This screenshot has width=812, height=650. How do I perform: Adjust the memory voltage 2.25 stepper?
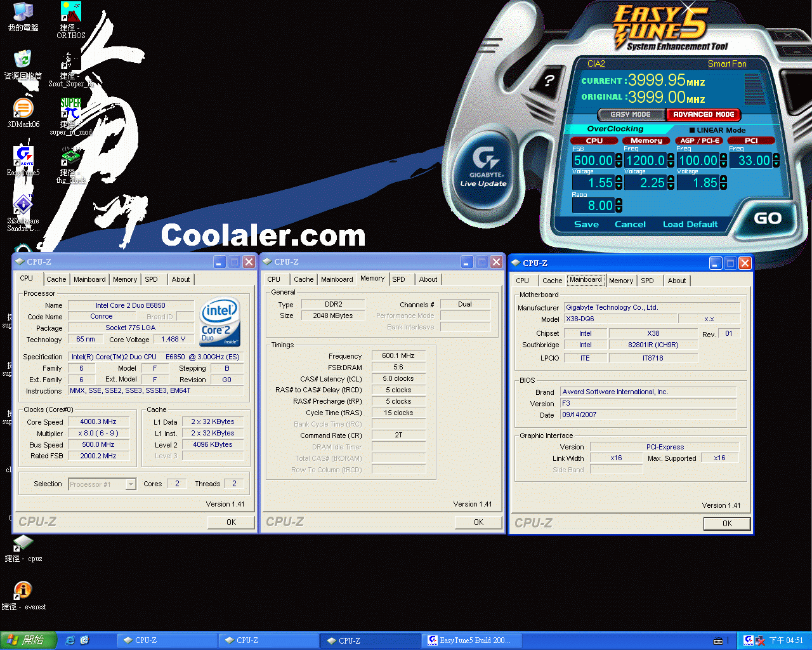(671, 183)
